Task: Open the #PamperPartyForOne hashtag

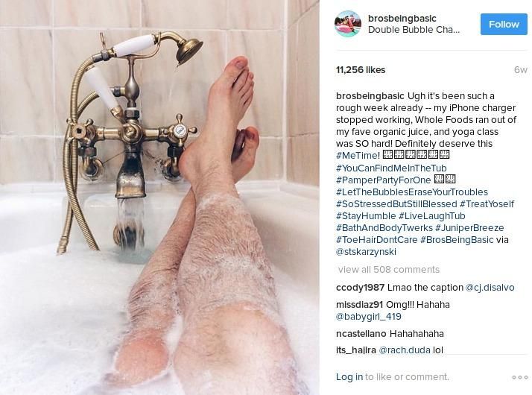Action: click(x=384, y=180)
